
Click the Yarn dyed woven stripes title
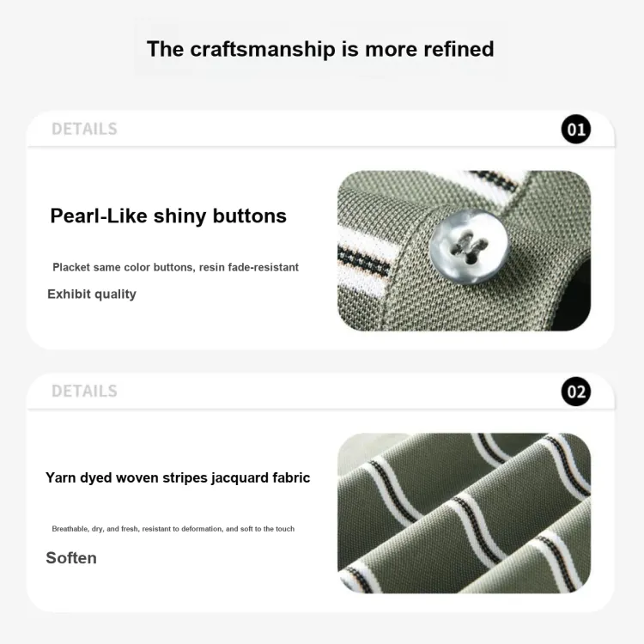tap(178, 478)
